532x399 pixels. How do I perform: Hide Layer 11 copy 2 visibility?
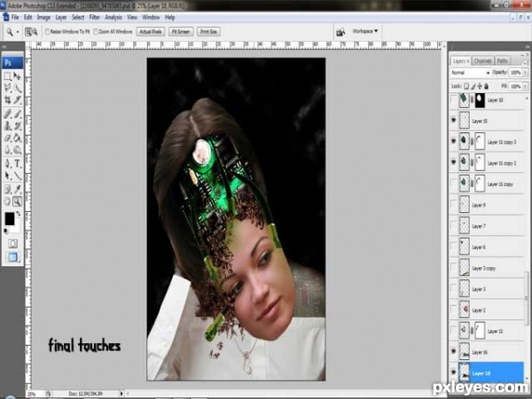(454, 162)
